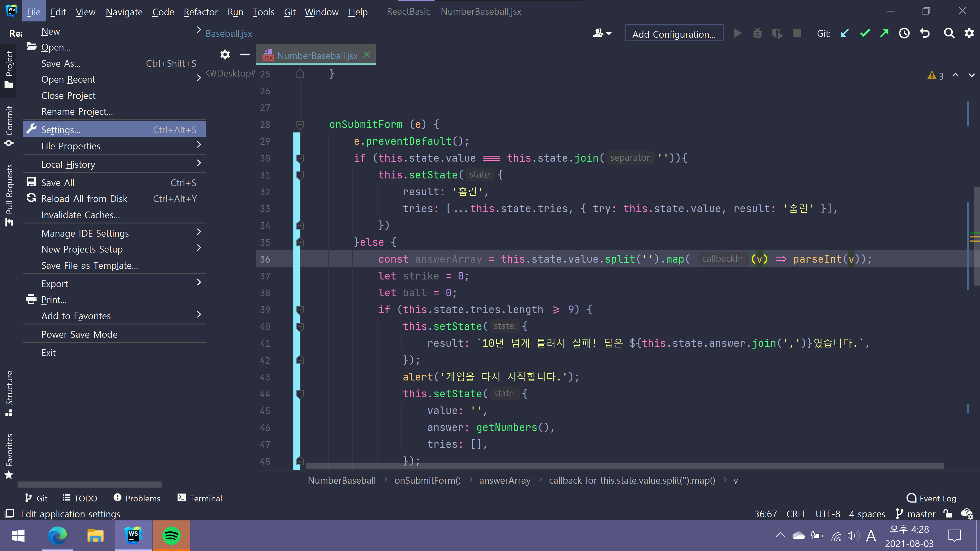
Task: Click Add Configuration... button
Action: coord(674,33)
